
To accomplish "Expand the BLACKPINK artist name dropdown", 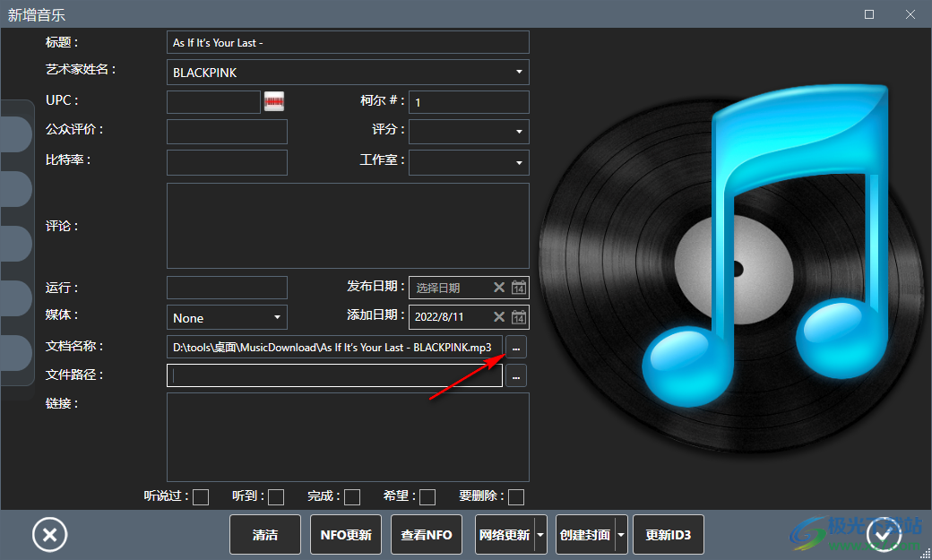I will pyautogui.click(x=519, y=72).
